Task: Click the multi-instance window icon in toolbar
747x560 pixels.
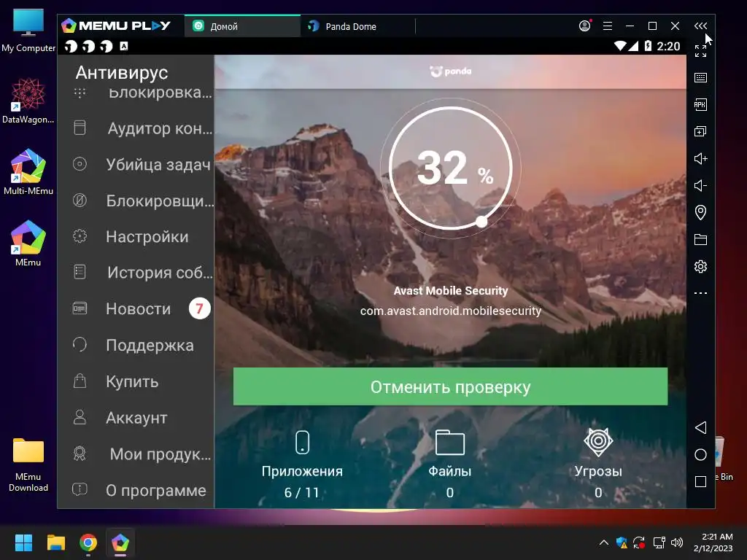Action: [700, 131]
